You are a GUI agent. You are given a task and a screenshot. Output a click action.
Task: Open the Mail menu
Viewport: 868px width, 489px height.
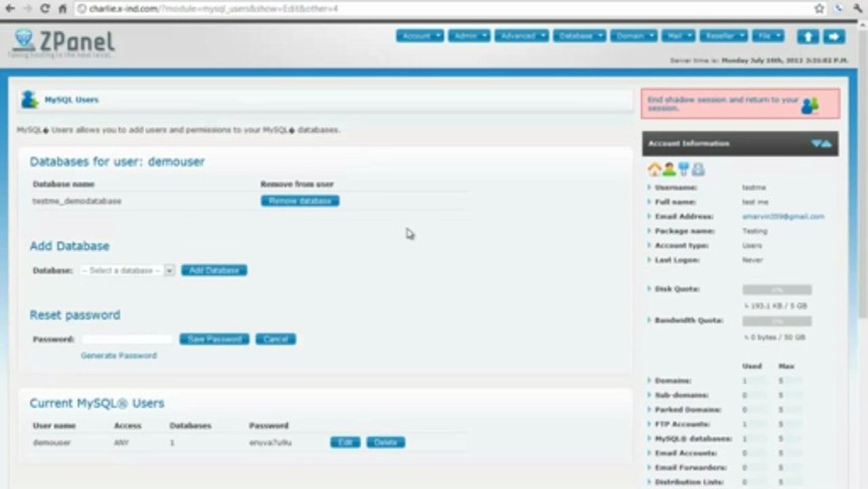coord(679,36)
